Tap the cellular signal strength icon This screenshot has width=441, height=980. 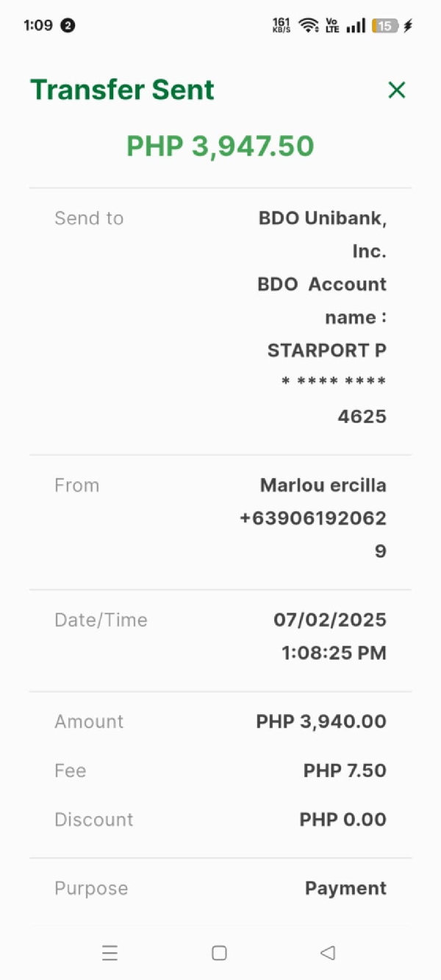pyautogui.click(x=356, y=26)
